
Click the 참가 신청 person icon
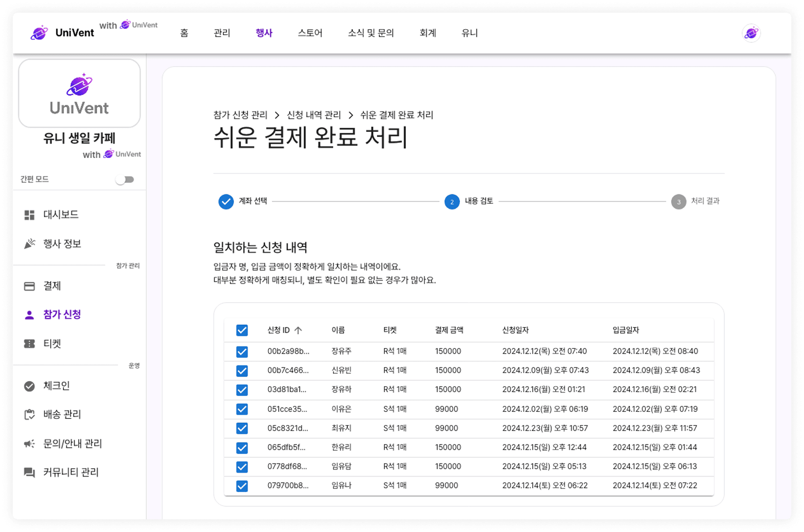[30, 315]
